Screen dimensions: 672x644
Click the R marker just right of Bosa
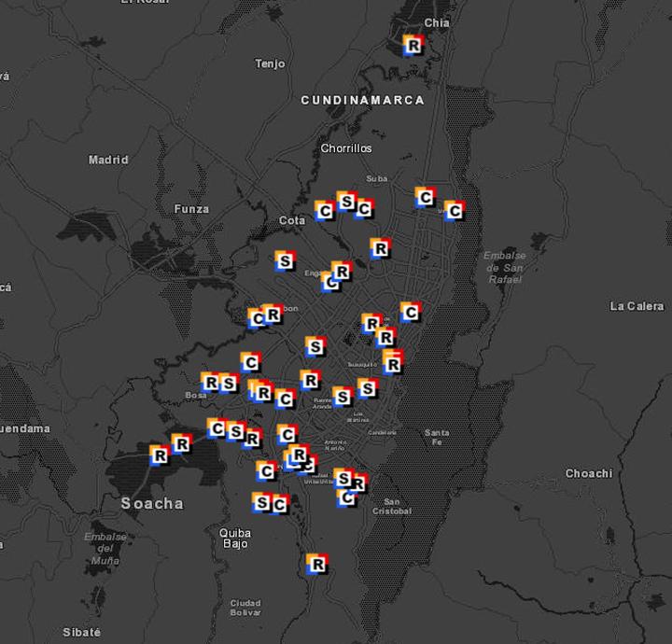tap(212, 383)
